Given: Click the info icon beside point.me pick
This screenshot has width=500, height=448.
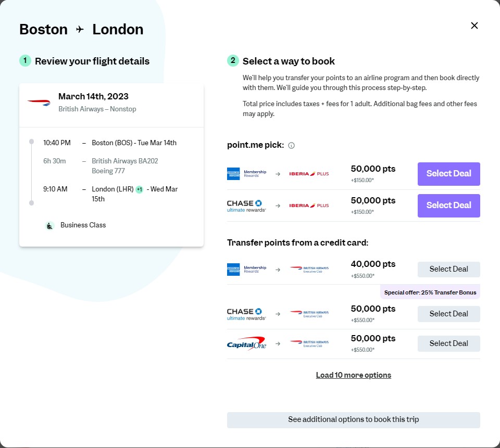Looking at the screenshot, I should pos(291,146).
